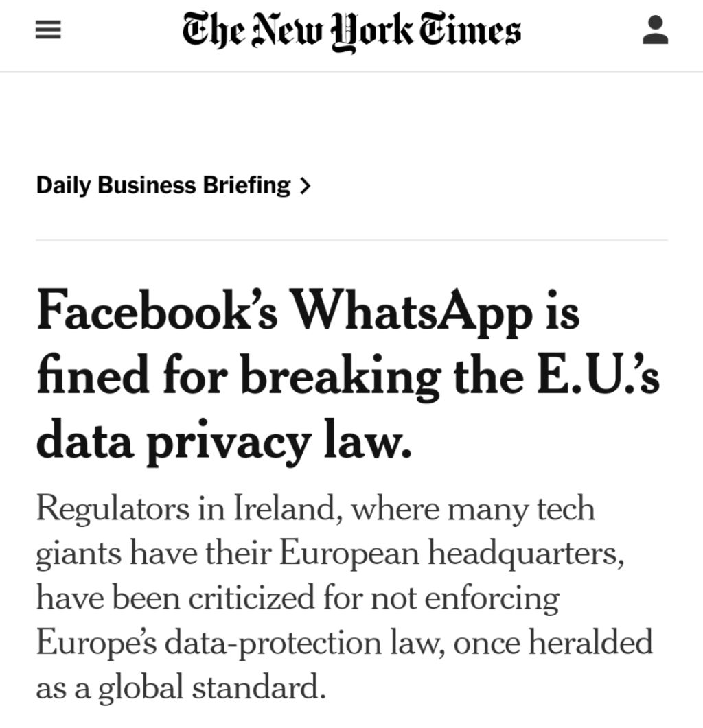The height and width of the screenshot is (728, 703).
Task: Click "data privacy law." headline line
Action: point(224,442)
